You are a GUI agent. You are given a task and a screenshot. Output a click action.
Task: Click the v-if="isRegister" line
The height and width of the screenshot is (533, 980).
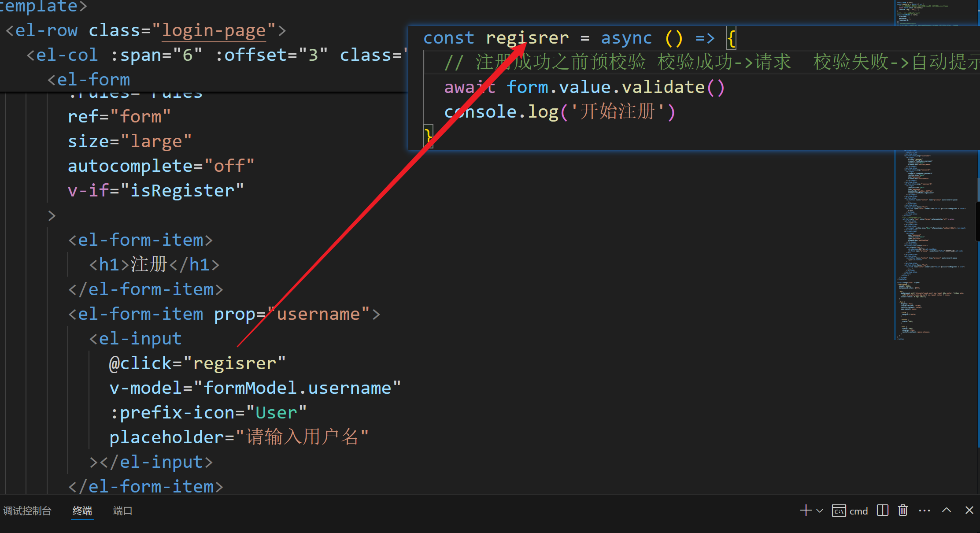[x=155, y=191]
